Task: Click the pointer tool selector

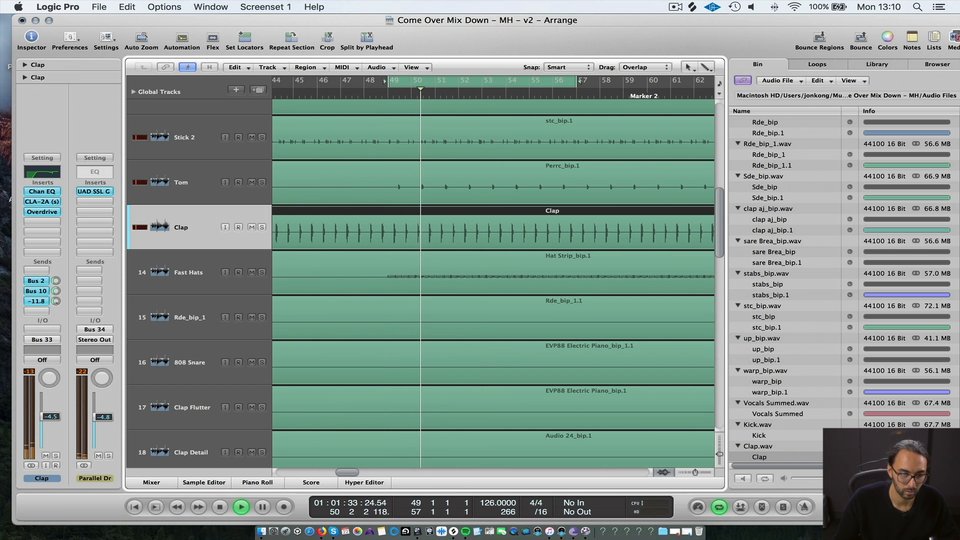Action: [x=688, y=67]
